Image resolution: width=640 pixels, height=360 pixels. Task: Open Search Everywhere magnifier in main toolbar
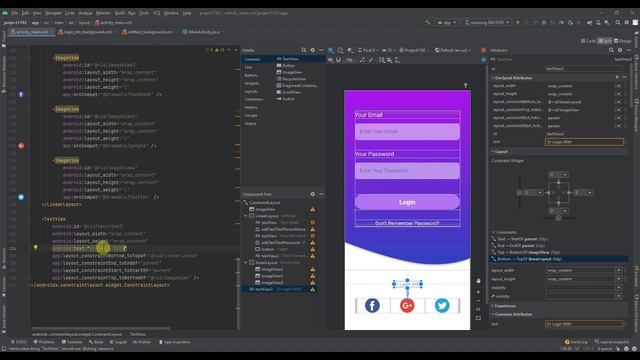point(618,22)
